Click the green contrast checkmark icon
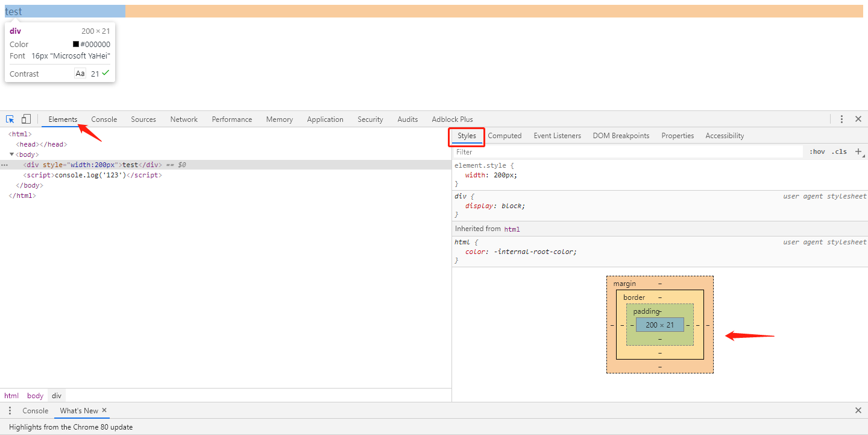 point(105,73)
